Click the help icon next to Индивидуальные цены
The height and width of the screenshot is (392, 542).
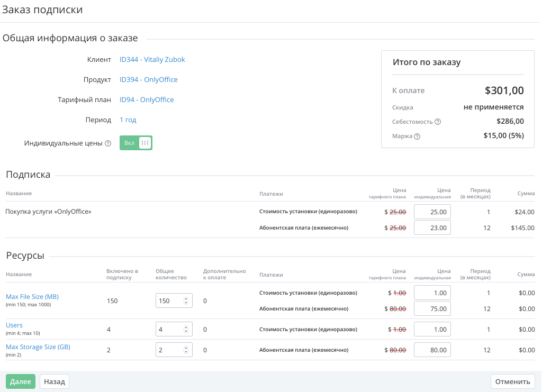pyautogui.click(x=108, y=143)
